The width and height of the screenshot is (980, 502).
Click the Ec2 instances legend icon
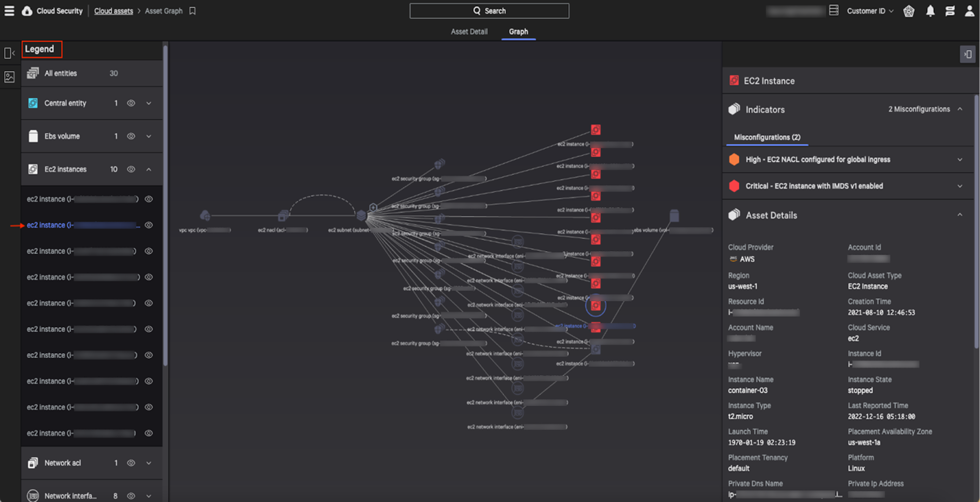[x=33, y=169]
